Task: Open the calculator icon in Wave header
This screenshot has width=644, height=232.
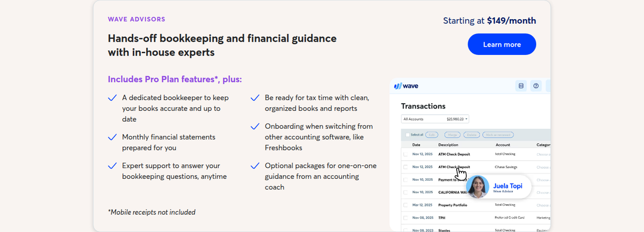Action: coord(521,86)
